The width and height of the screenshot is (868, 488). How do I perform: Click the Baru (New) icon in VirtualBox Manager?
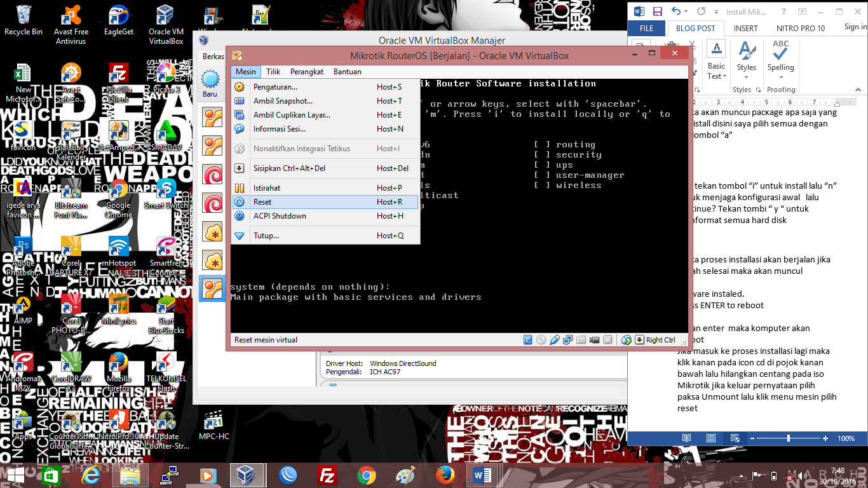tap(210, 84)
